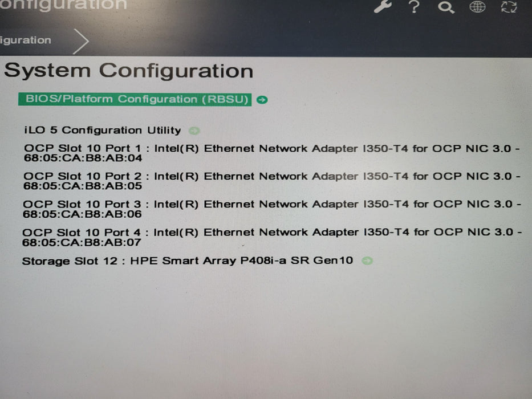Select OCP Slot 10 Port 1 adapter entry
532x399 pixels.
coord(271,153)
